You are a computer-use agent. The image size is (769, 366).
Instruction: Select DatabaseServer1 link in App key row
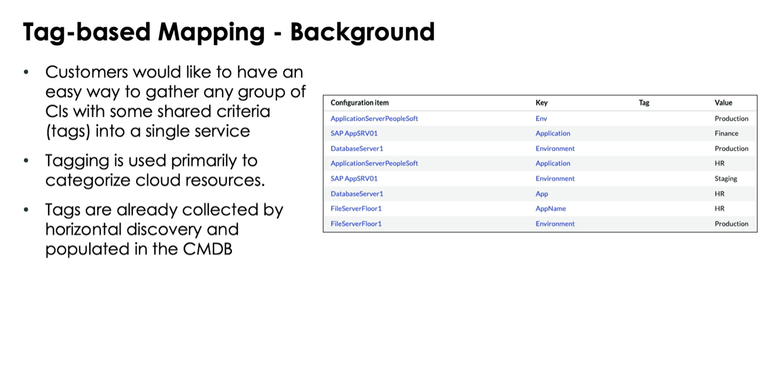click(x=357, y=194)
